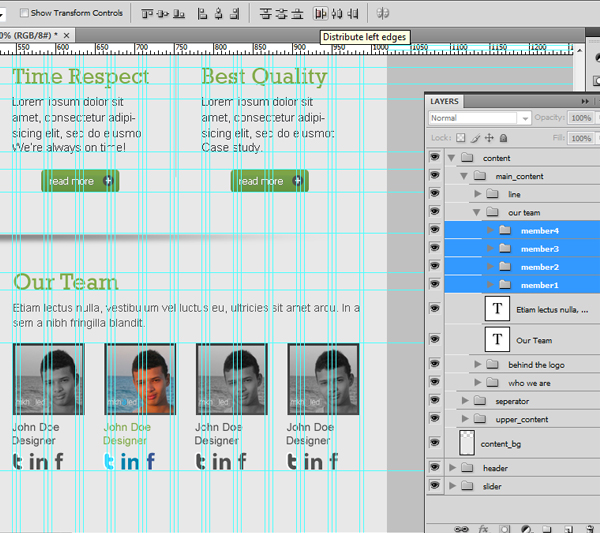
Task: Switch to the LAYERS panel tab
Action: coord(444,101)
